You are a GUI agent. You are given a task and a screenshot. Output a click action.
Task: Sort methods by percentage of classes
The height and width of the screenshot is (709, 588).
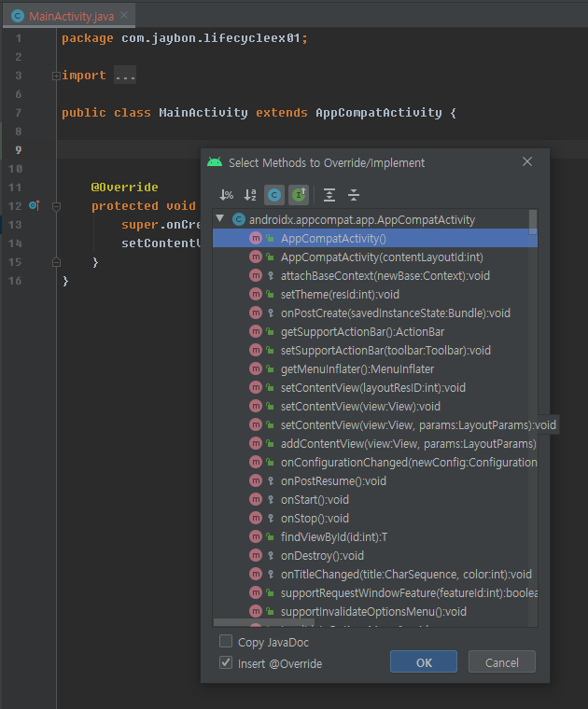(226, 195)
